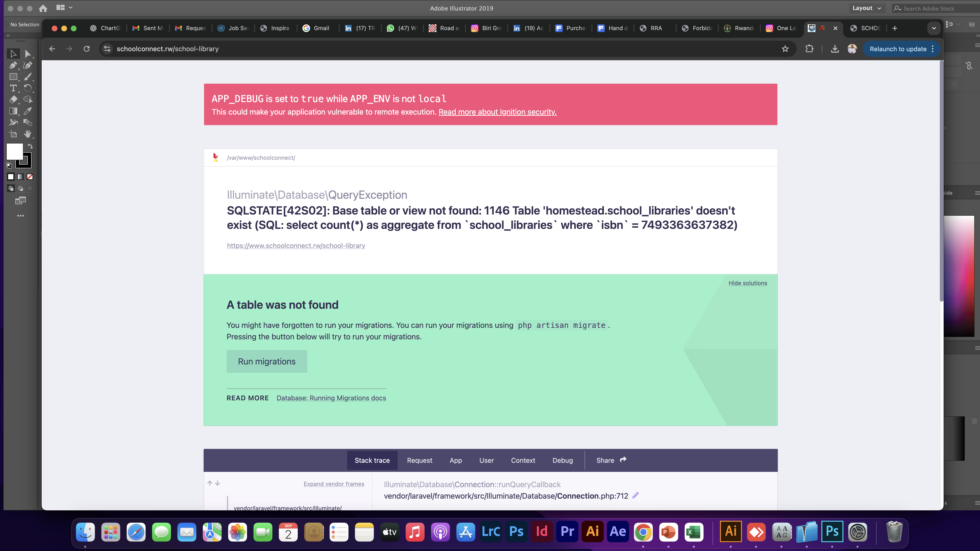Bookmark page with the star icon
The height and width of the screenshot is (551, 980).
[785, 49]
